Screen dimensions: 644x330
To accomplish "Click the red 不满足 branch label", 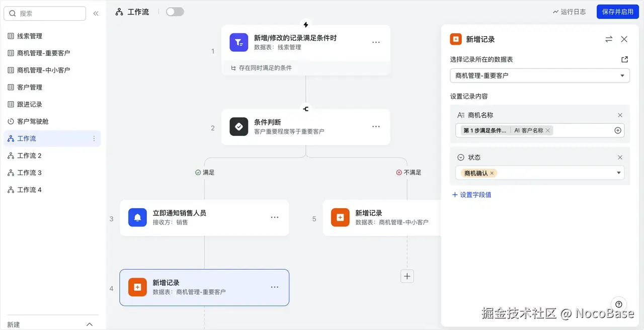I will click(409, 172).
